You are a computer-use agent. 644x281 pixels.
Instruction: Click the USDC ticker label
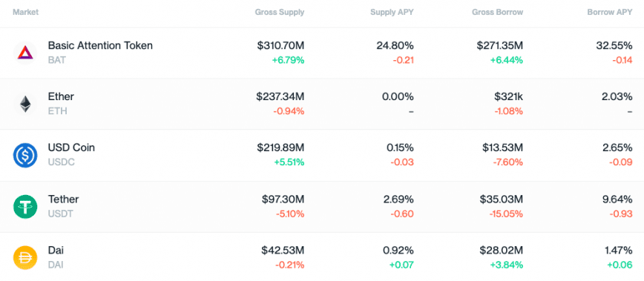pyautogui.click(x=61, y=162)
